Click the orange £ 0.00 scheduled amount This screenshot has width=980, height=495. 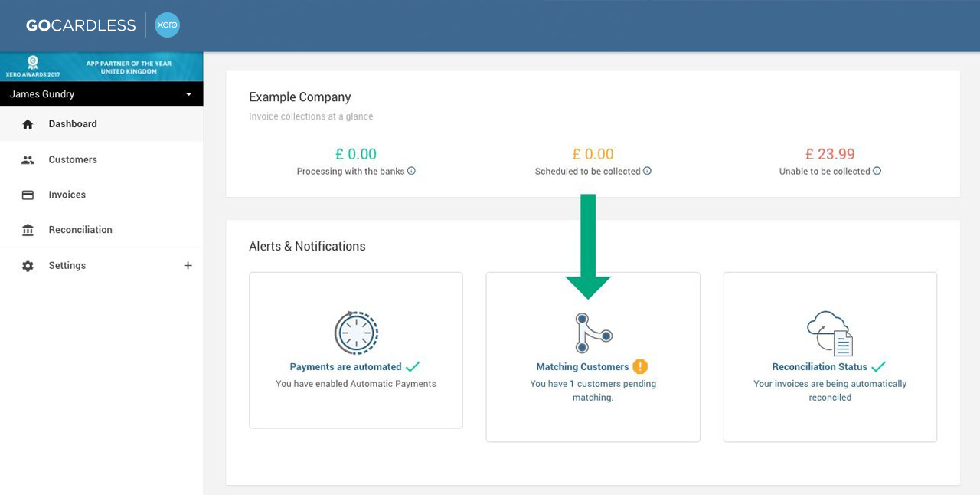pos(593,154)
